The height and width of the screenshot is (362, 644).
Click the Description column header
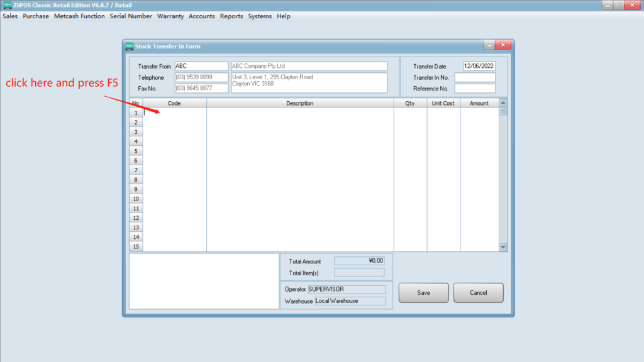pyautogui.click(x=300, y=103)
